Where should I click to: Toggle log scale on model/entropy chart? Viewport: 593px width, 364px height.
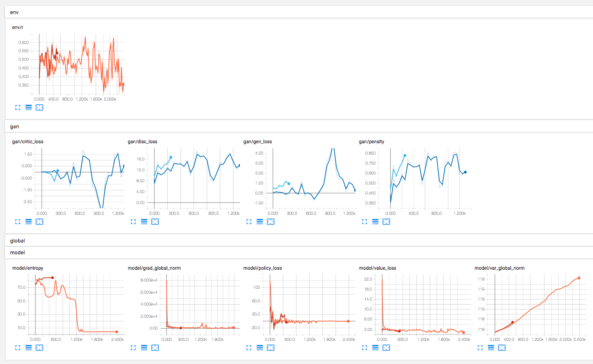(29, 348)
